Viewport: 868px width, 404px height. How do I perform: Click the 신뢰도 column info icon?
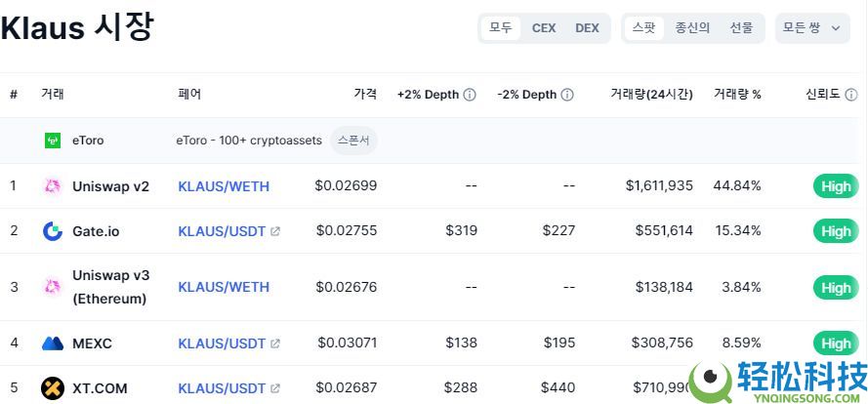point(850,95)
